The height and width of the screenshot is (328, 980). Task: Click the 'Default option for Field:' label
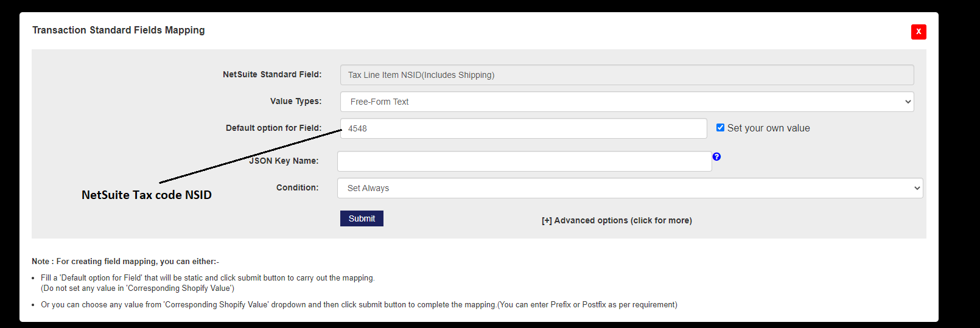(x=273, y=128)
